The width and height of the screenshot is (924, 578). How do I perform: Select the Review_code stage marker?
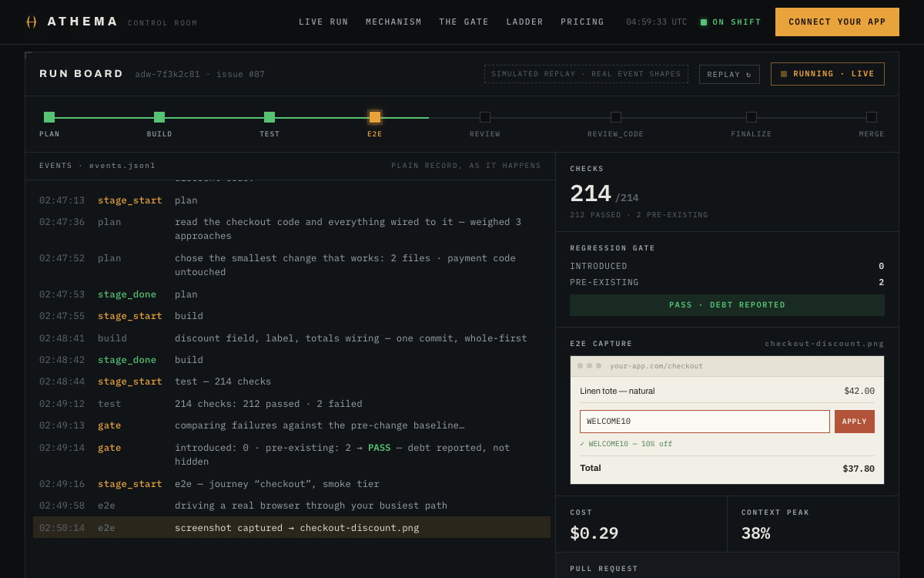[616, 117]
